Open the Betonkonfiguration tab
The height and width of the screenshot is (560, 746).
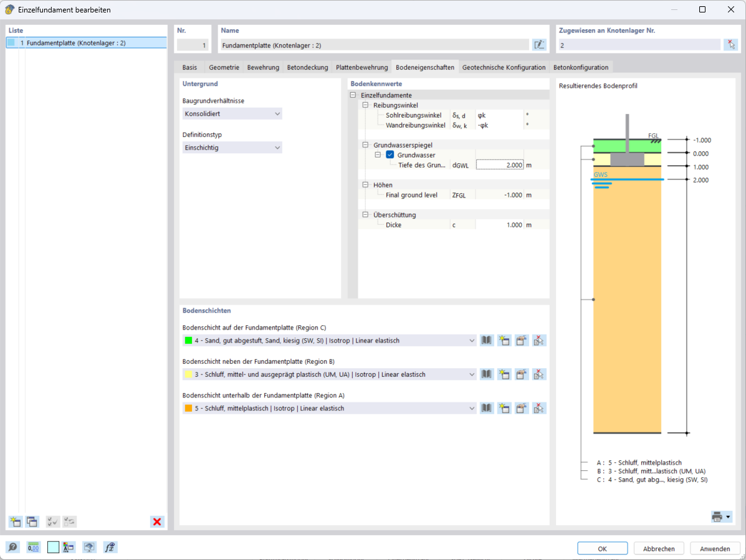tap(581, 67)
